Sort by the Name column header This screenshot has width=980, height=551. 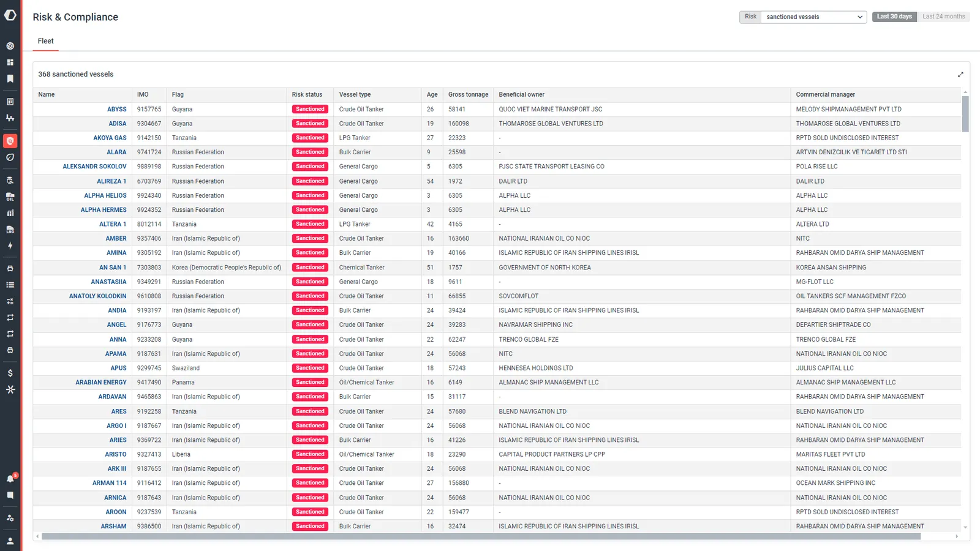pyautogui.click(x=47, y=95)
